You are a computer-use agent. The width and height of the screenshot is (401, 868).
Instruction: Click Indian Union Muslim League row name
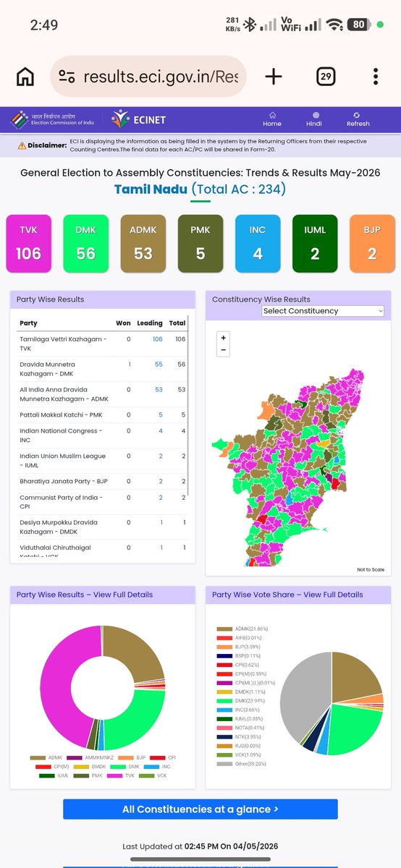click(62, 460)
